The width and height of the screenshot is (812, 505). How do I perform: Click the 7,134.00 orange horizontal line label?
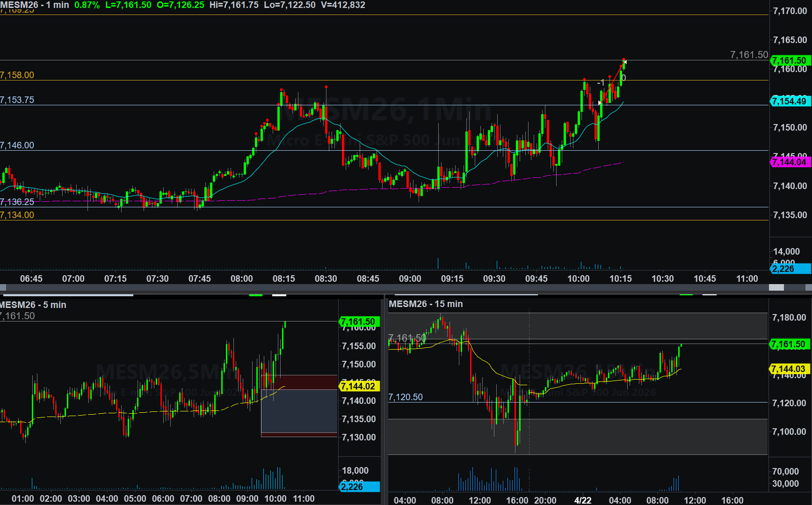click(17, 215)
